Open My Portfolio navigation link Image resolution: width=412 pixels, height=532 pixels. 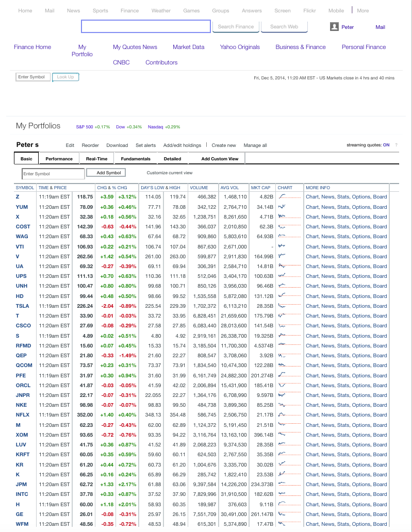[x=82, y=51]
